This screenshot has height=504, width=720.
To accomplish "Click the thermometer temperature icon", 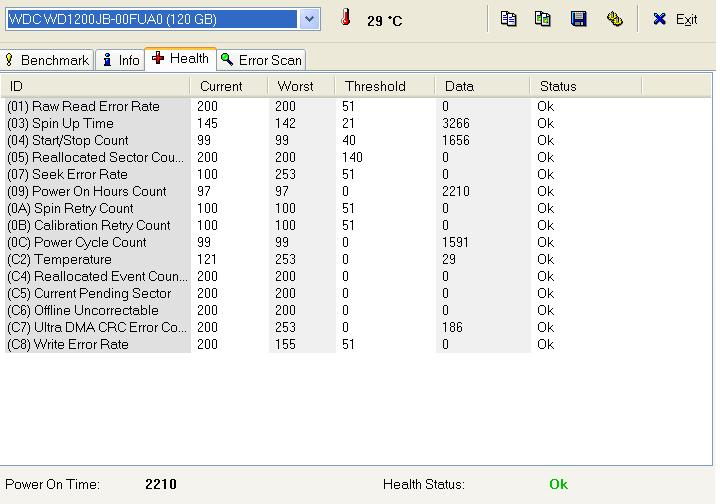I will click(x=346, y=18).
